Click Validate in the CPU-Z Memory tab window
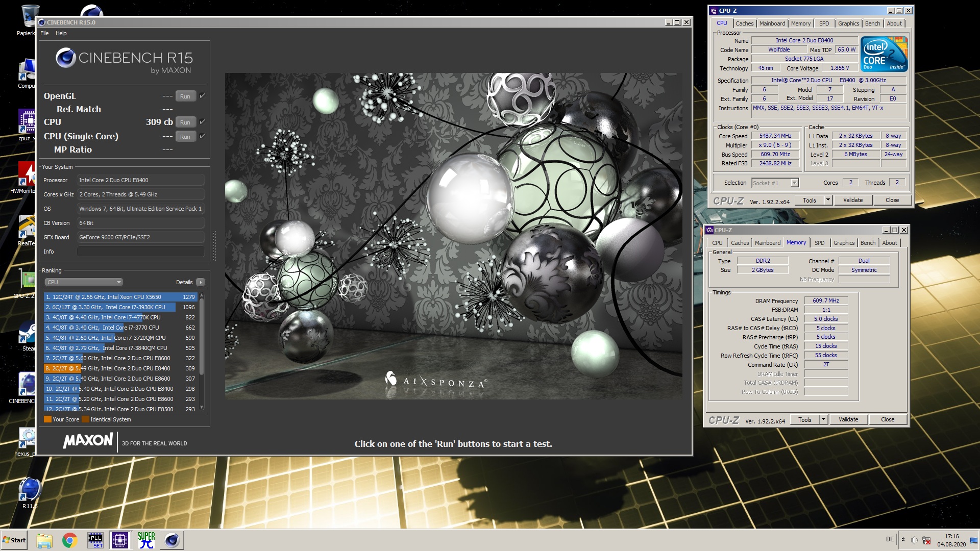Image resolution: width=980 pixels, height=551 pixels. pos(848,419)
